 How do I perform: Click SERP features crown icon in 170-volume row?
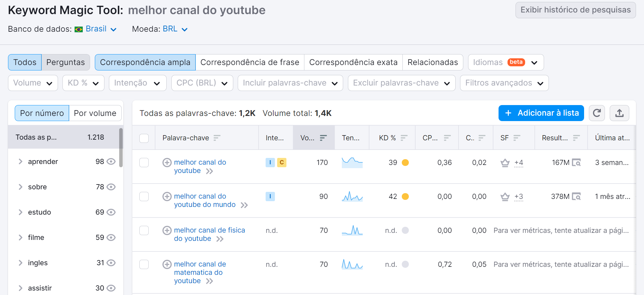505,163
